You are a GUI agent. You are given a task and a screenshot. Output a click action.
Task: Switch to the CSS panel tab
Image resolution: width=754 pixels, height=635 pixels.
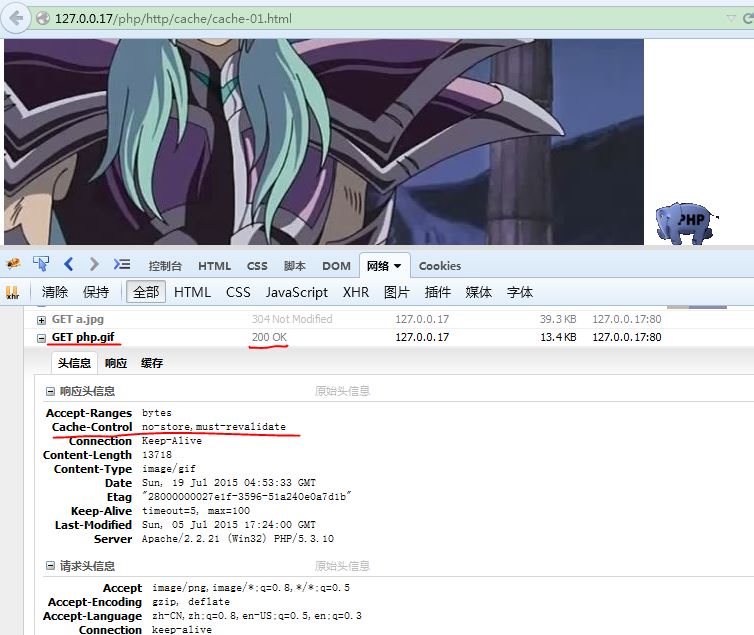pos(257,266)
